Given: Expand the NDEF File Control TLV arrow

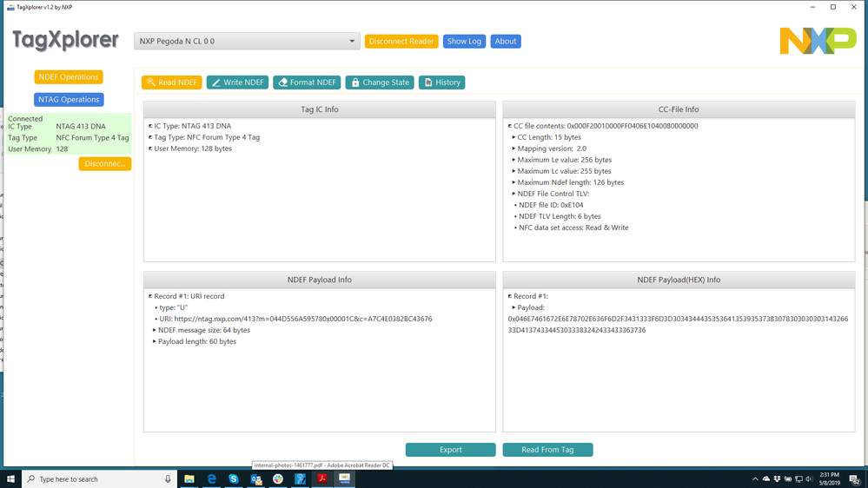Looking at the screenshot, I should tap(514, 194).
